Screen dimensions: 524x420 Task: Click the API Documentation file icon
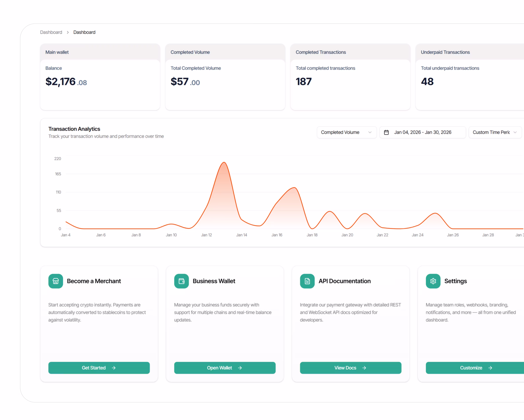pos(307,281)
